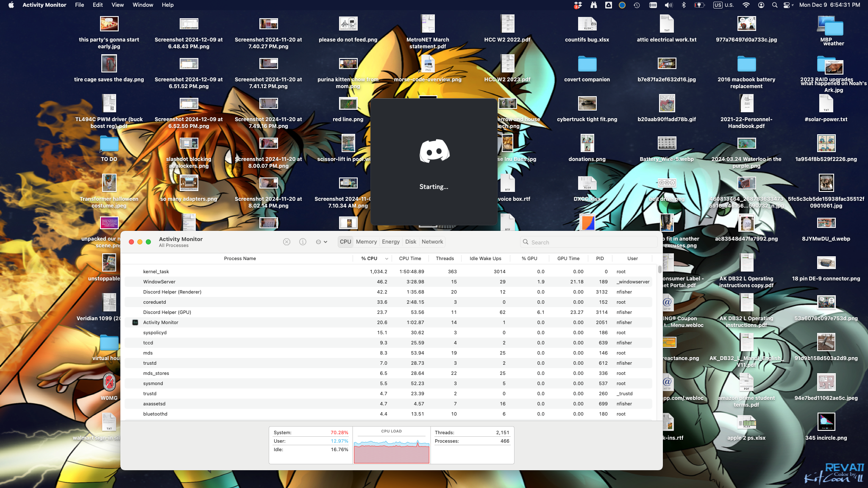Click the Search field in Activity Monitor

click(x=589, y=242)
